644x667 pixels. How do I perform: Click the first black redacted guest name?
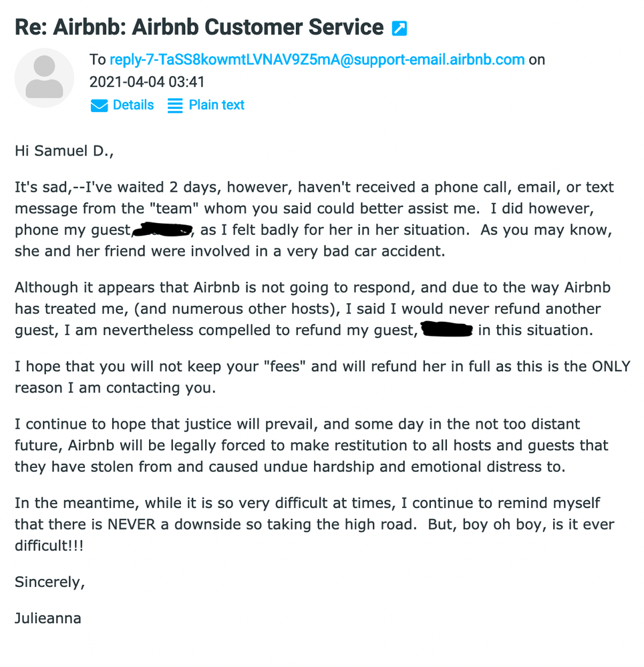162,229
